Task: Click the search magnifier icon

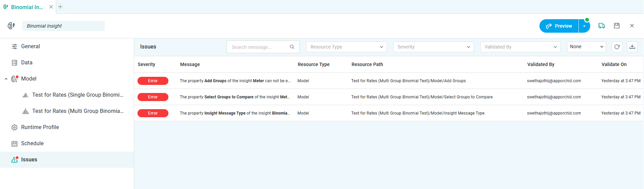Action: click(292, 47)
